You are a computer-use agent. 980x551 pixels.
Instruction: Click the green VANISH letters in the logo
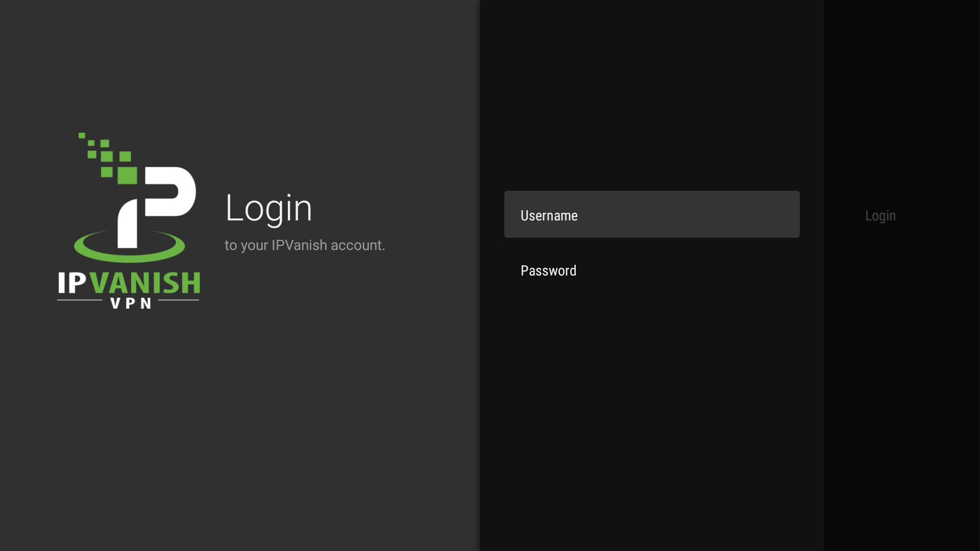point(145,283)
